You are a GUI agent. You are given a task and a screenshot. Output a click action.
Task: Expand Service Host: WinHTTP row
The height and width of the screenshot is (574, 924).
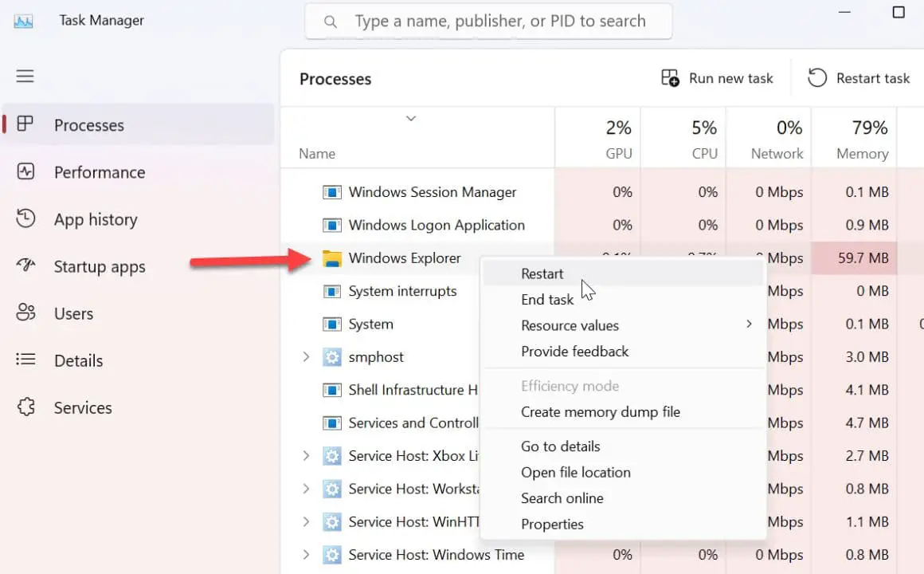[x=306, y=522]
